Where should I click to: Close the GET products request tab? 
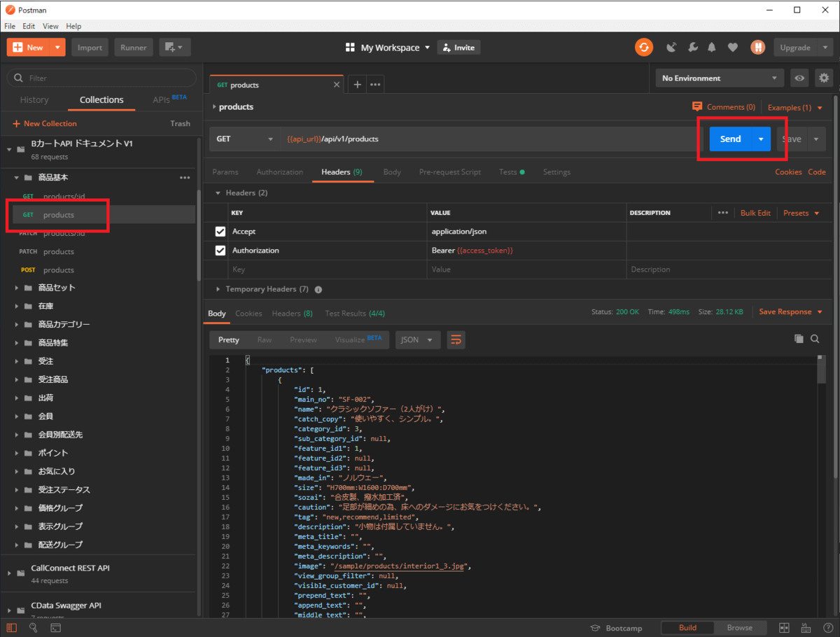tap(336, 85)
